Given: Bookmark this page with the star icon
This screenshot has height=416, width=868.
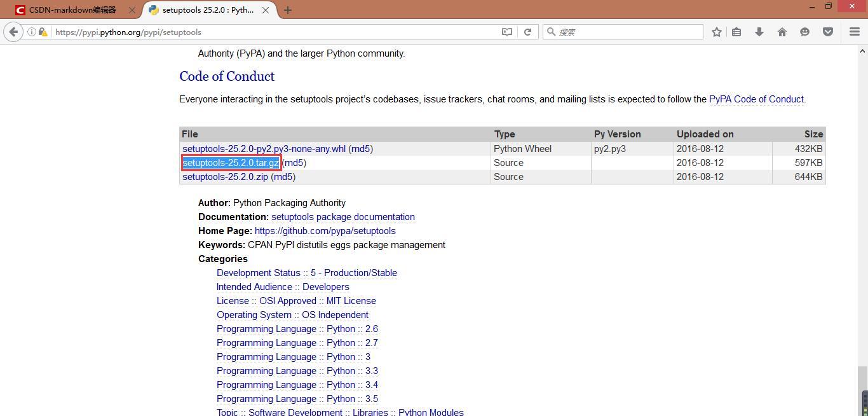Looking at the screenshot, I should pos(717,32).
